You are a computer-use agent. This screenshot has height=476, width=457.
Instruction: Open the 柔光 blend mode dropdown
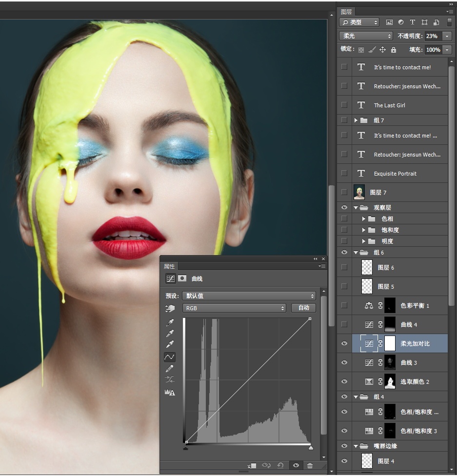click(x=366, y=36)
